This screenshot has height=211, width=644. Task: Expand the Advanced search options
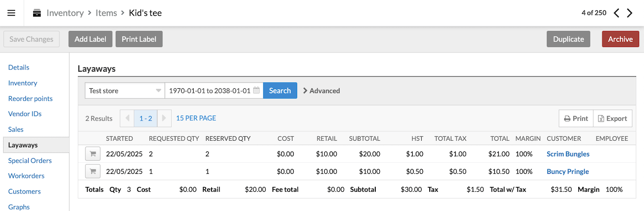point(322,90)
